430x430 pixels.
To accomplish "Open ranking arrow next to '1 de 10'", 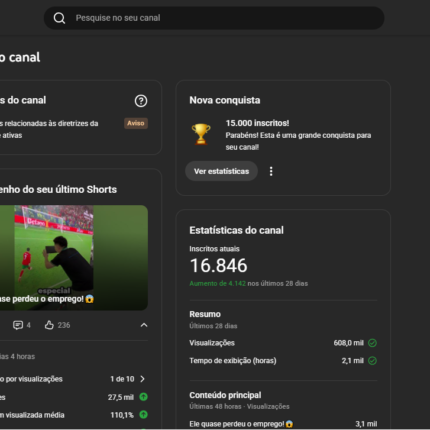I will (x=143, y=379).
